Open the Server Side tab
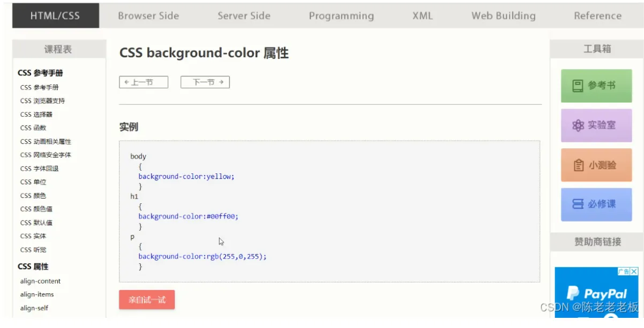Screen dimensions: 644x328 pyautogui.click(x=244, y=16)
